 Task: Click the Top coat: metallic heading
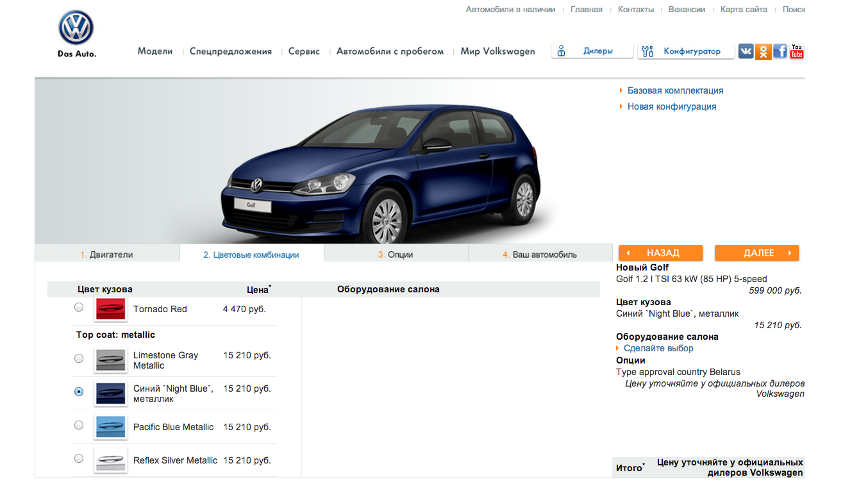click(115, 335)
